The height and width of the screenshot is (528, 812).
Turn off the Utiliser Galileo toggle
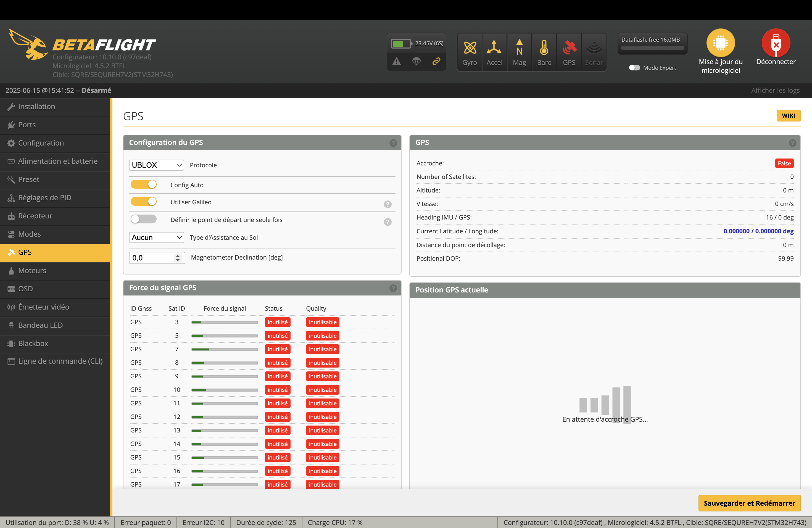point(144,202)
